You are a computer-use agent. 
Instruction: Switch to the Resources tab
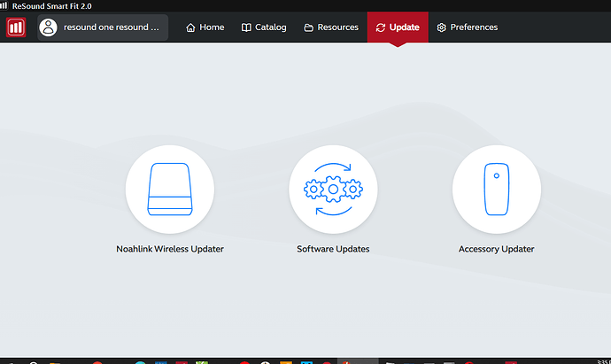point(331,27)
